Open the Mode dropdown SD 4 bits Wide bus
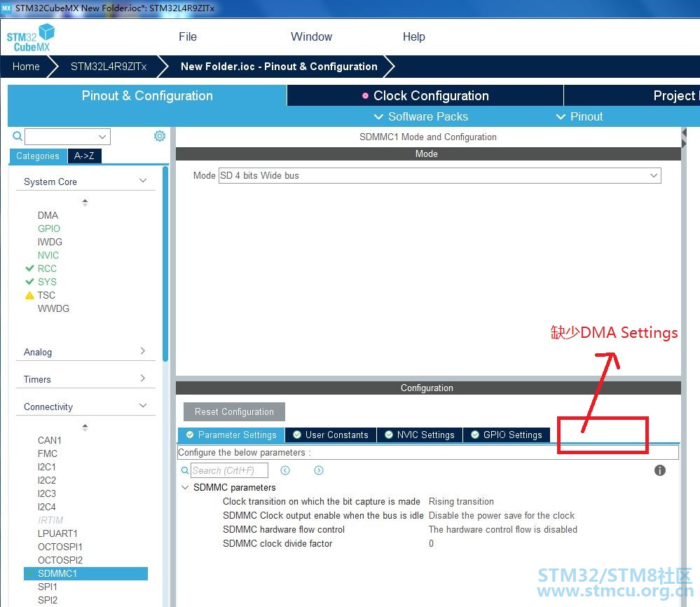The height and width of the screenshot is (607, 700). [x=440, y=175]
